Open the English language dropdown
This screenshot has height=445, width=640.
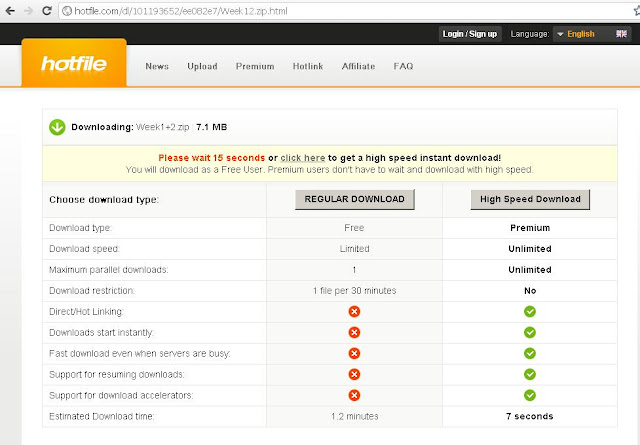[592, 34]
